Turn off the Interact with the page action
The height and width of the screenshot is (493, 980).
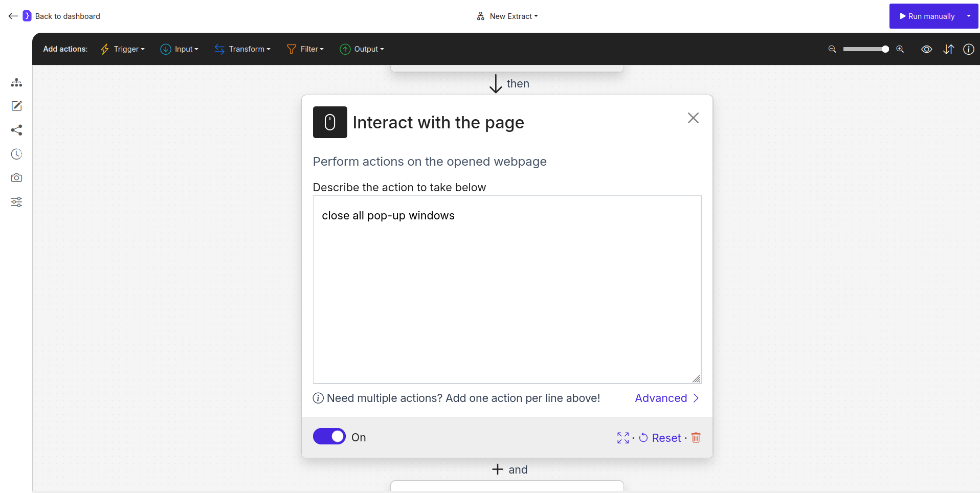click(329, 436)
